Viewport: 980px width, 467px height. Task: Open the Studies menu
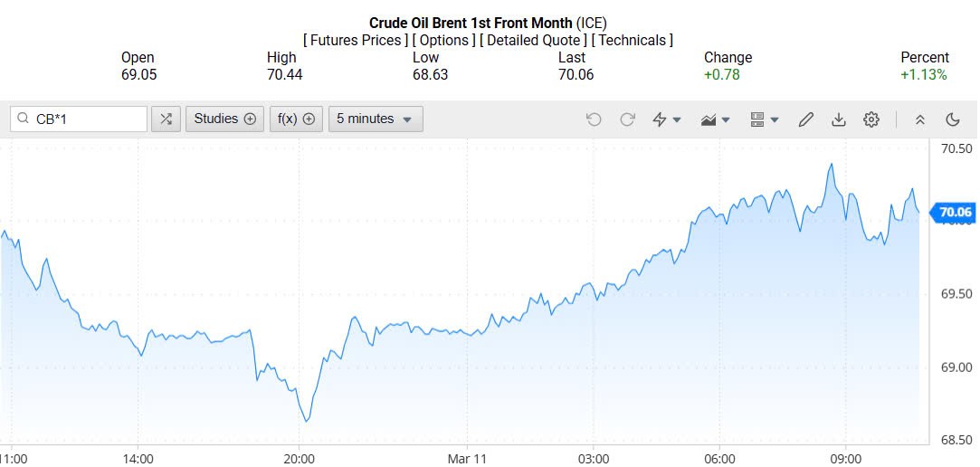click(x=225, y=119)
